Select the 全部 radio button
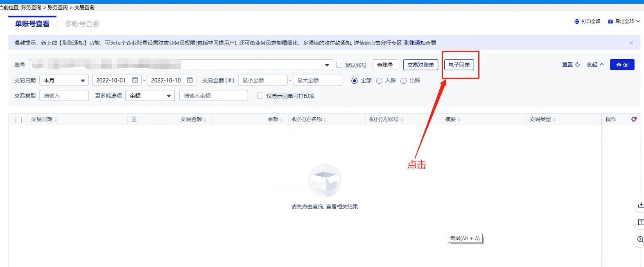644x267 pixels. click(x=355, y=81)
